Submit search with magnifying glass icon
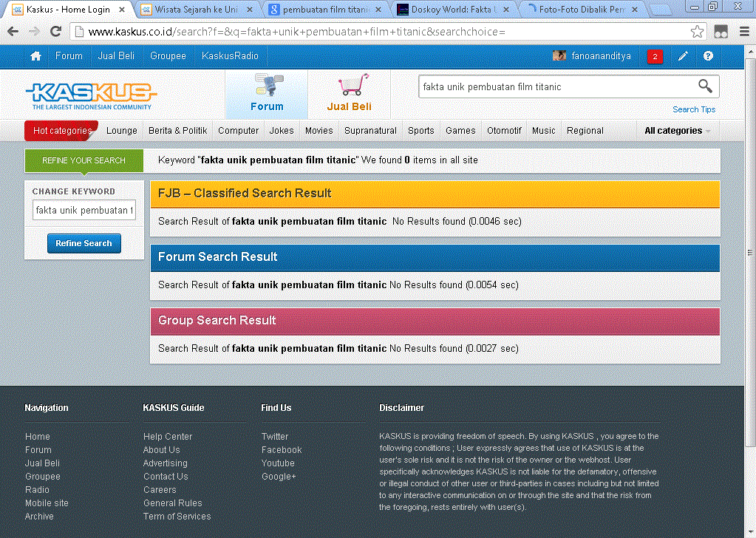Image resolution: width=756 pixels, height=538 pixels. tap(705, 86)
